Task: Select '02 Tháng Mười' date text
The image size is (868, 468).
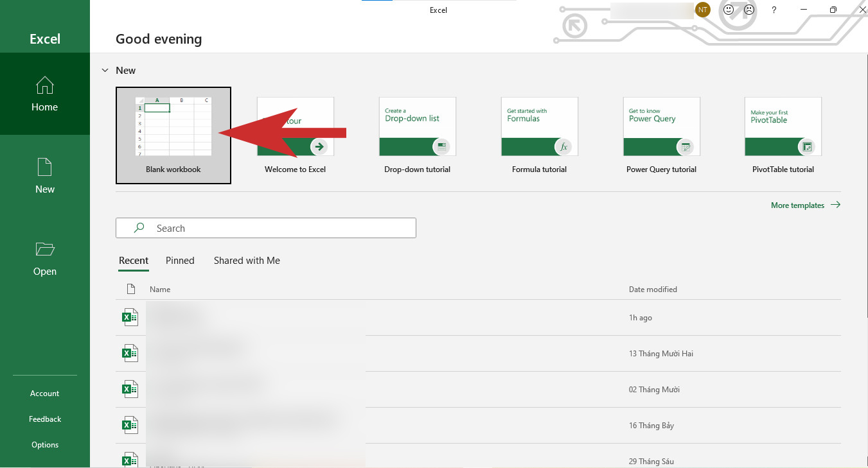Action: pyautogui.click(x=654, y=390)
